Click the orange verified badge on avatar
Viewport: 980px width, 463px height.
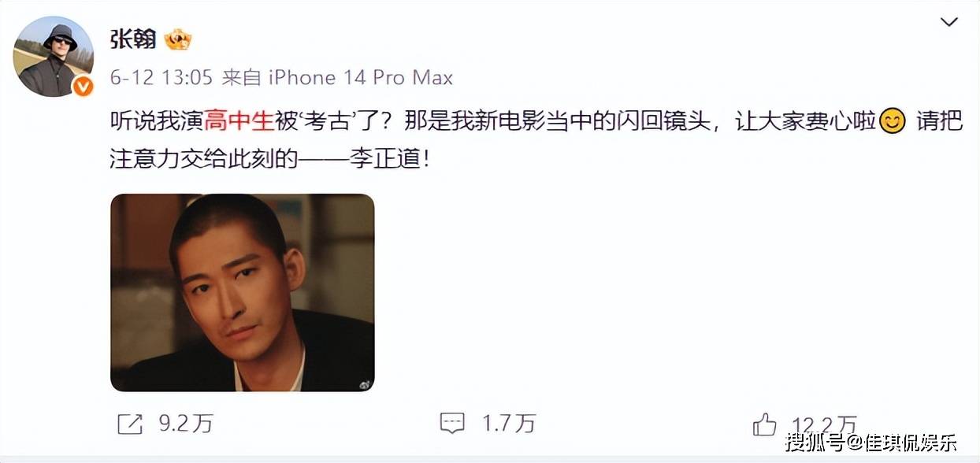pyautogui.click(x=83, y=87)
